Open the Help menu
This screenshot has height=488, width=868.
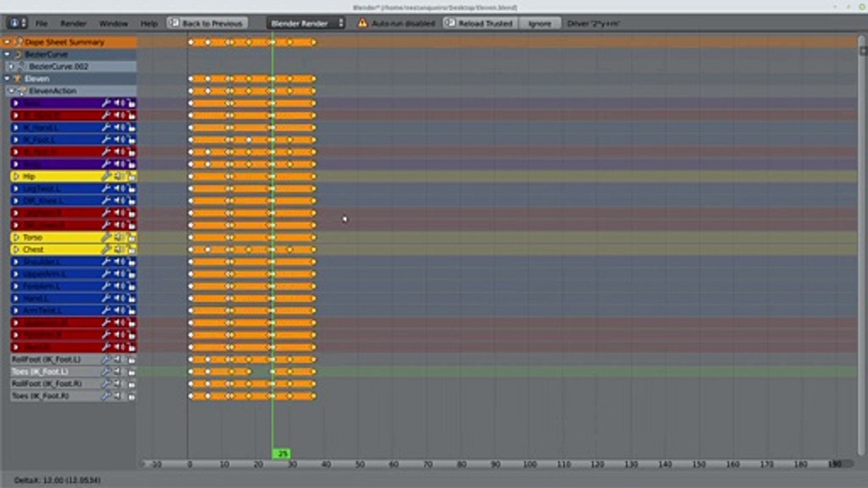click(x=149, y=23)
